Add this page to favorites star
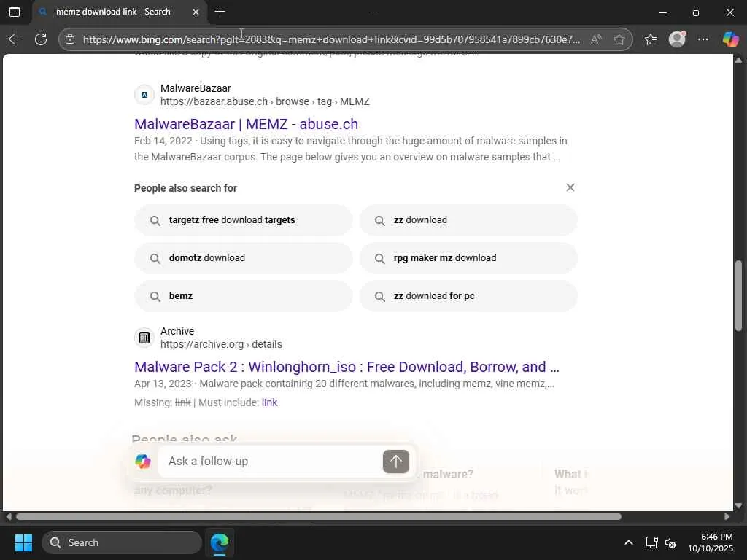Screen dimensions: 747x560 click(x=619, y=39)
